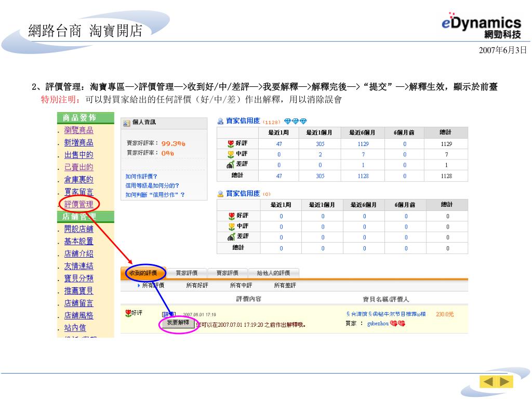Click the 好評 flower icon in buyer table
The image size is (532, 399).
click(x=232, y=216)
